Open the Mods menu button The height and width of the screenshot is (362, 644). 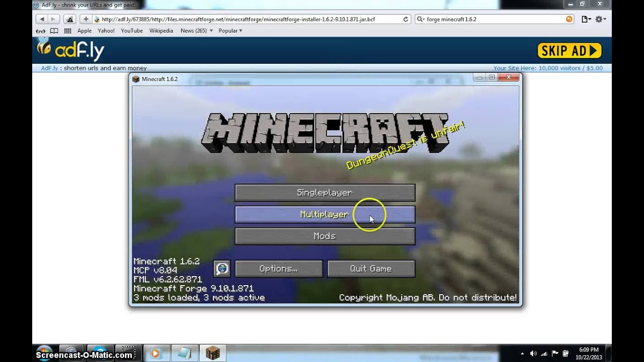325,236
